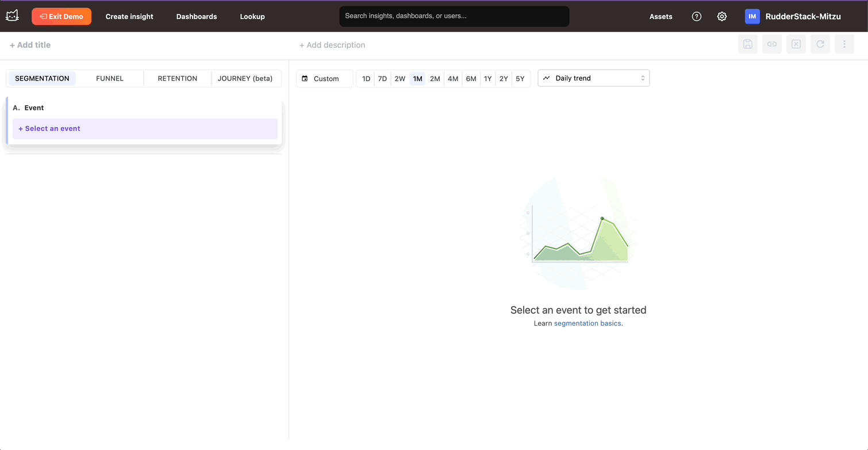
Task: Click the Exit Demo button
Action: point(62,17)
